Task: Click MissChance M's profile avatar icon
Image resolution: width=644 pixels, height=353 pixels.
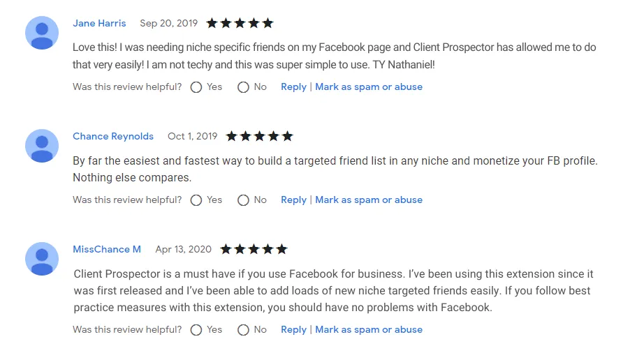Action: [42, 259]
